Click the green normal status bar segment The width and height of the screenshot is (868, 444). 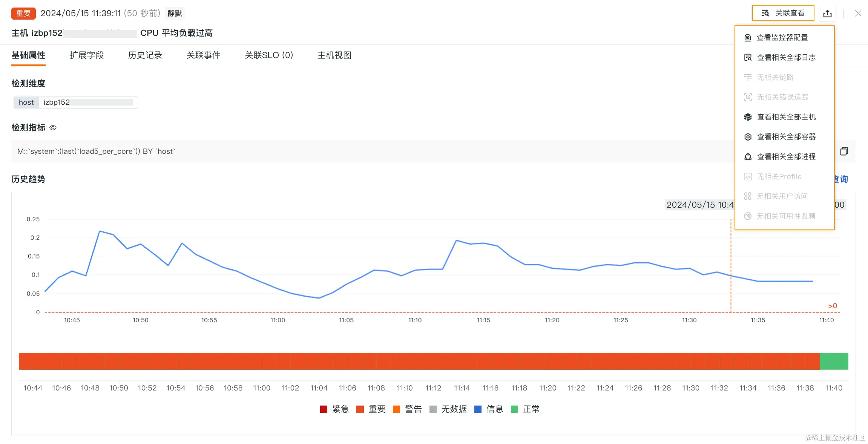pyautogui.click(x=834, y=361)
